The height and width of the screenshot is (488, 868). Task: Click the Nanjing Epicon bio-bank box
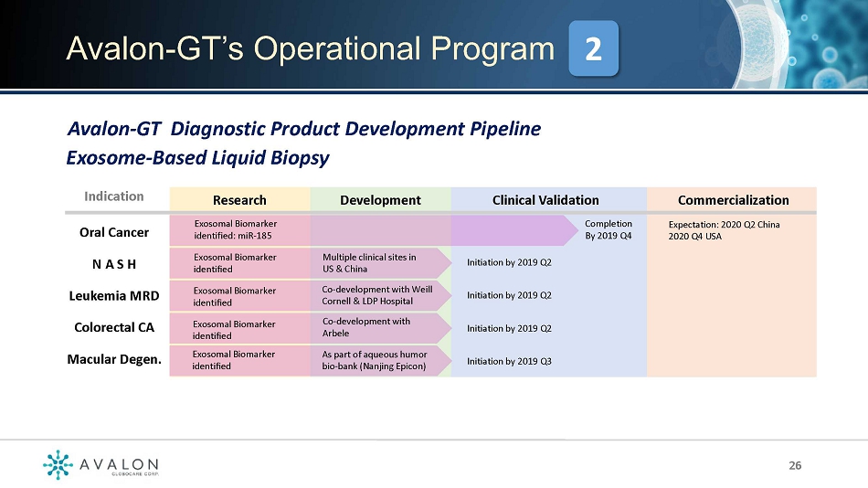click(378, 360)
